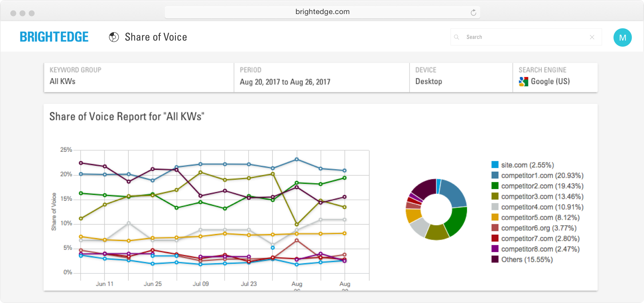The image size is (644, 303).
Task: Open the Keyword Group All KWs selector
Action: coord(139,78)
